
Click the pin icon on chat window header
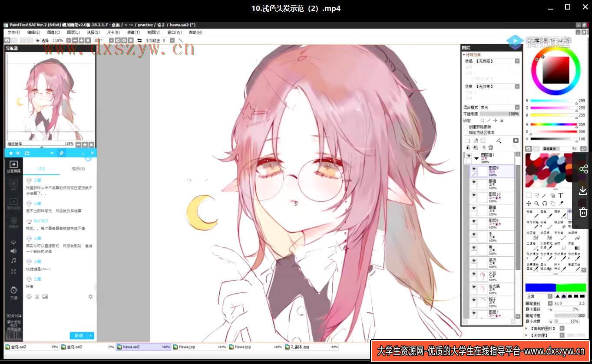tap(61, 153)
